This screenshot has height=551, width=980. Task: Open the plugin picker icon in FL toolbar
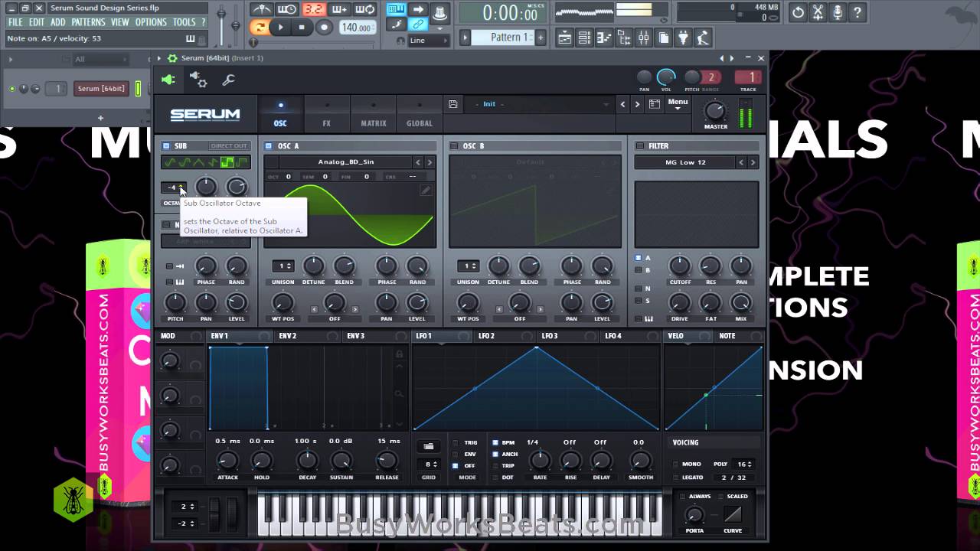[x=683, y=37]
